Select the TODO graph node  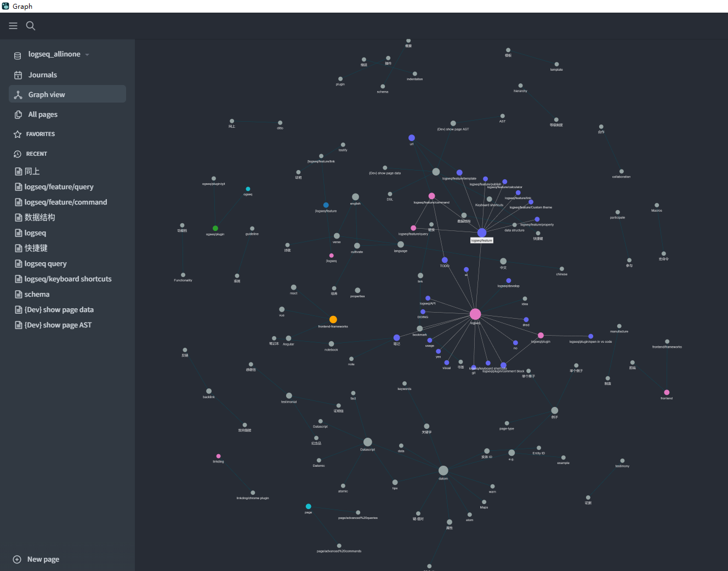pos(445,260)
